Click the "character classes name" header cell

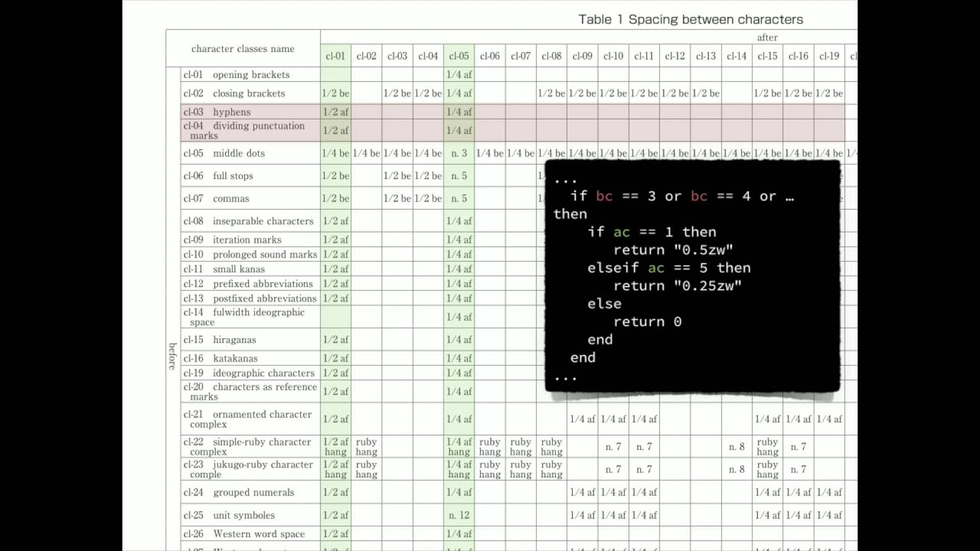[243, 49]
